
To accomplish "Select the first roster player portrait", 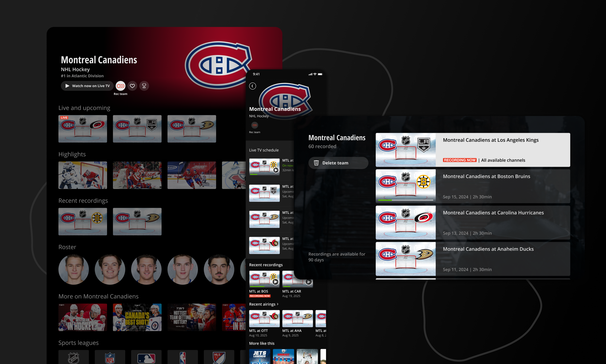I will point(74,269).
